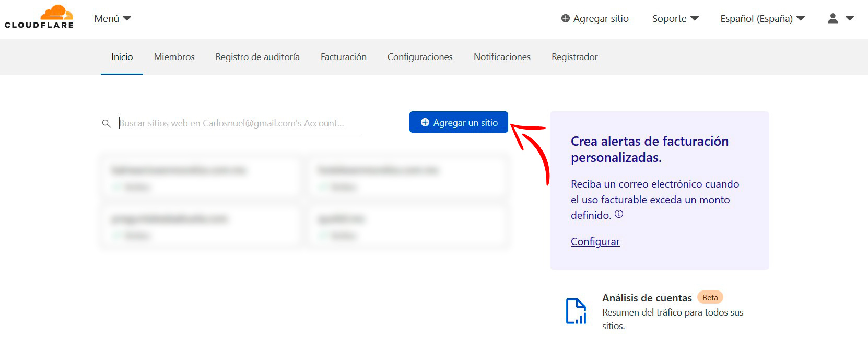Open the Registro de auditoría tab

click(x=257, y=57)
